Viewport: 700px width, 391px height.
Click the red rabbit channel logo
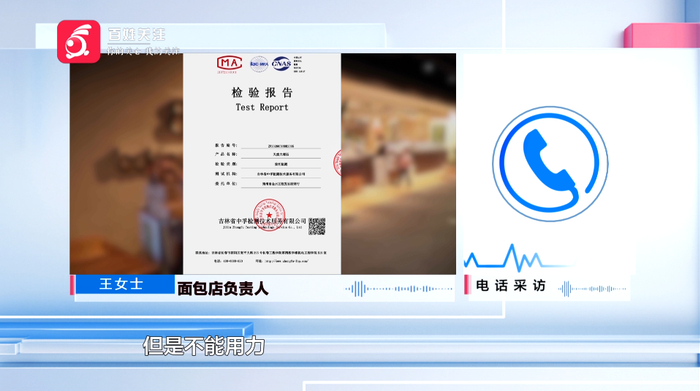(79, 42)
